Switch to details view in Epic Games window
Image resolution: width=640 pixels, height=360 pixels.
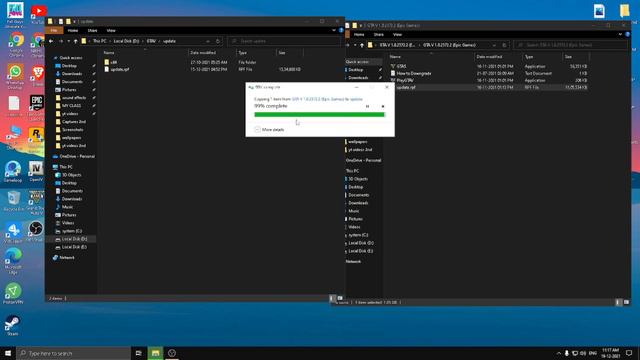coord(618,302)
